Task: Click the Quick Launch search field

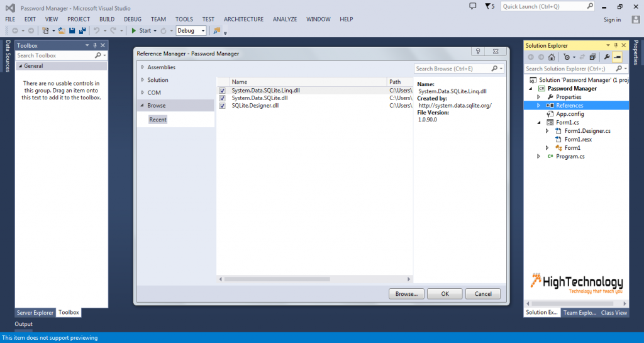Action: coord(543,6)
